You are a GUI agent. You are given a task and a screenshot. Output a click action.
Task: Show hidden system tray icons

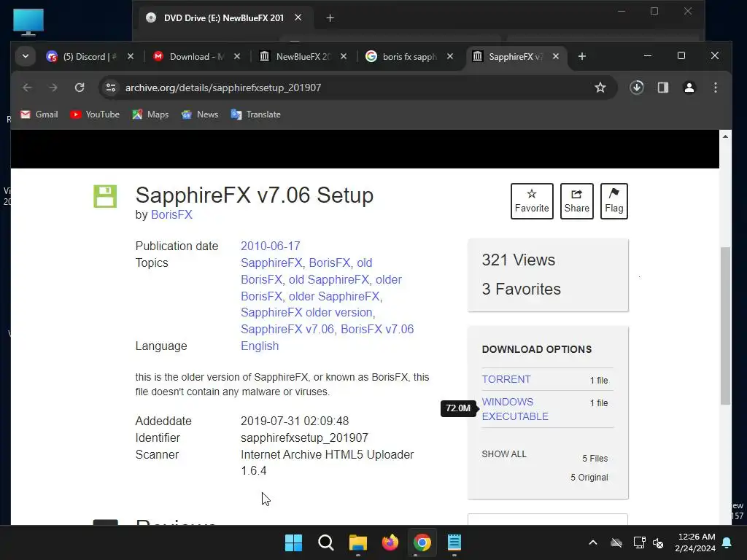coord(593,542)
